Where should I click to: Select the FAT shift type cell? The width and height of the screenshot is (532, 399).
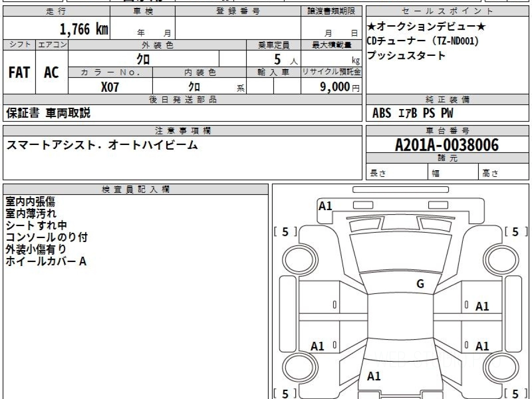pyautogui.click(x=19, y=73)
